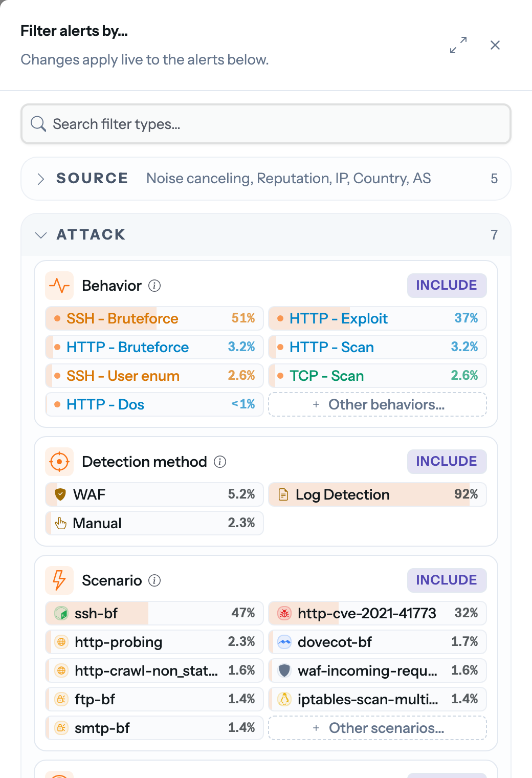Select the HTTP - Dos behavior filter
The height and width of the screenshot is (778, 532).
(x=154, y=404)
